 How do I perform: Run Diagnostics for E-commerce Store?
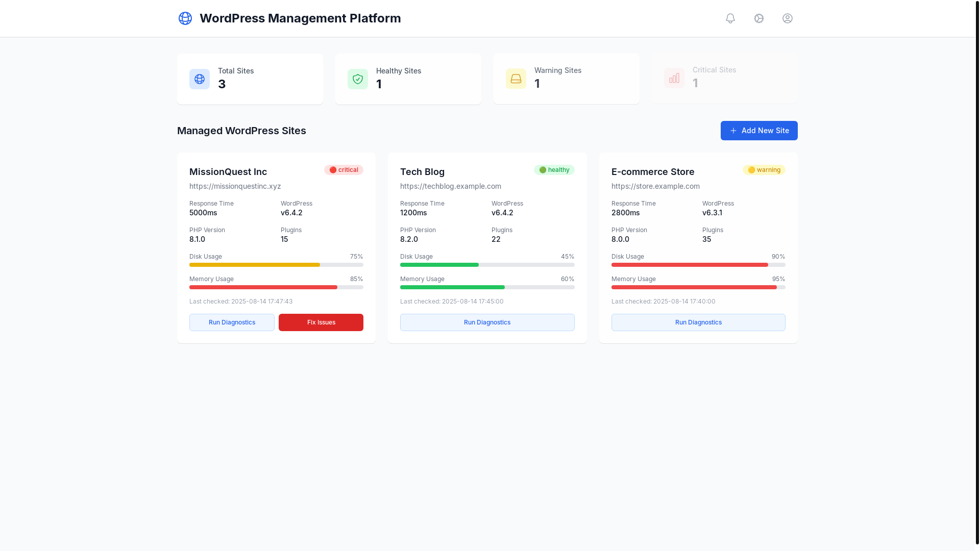coord(698,322)
